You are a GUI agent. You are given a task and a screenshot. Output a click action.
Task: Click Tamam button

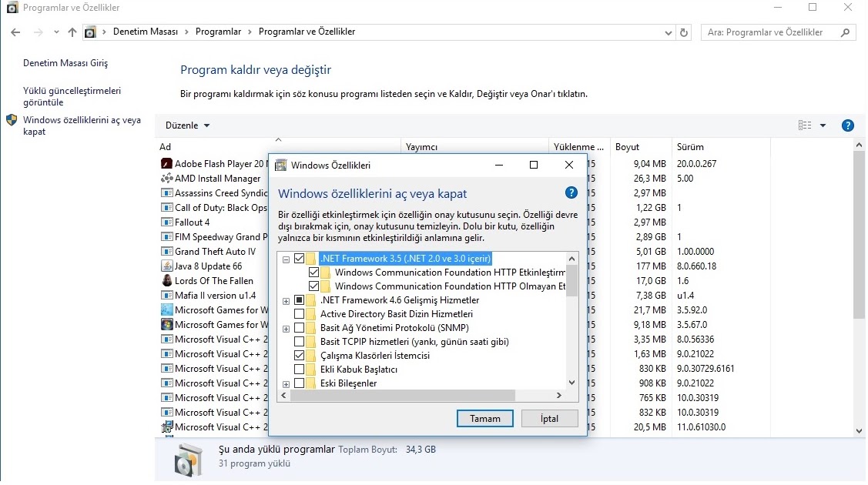(x=485, y=419)
